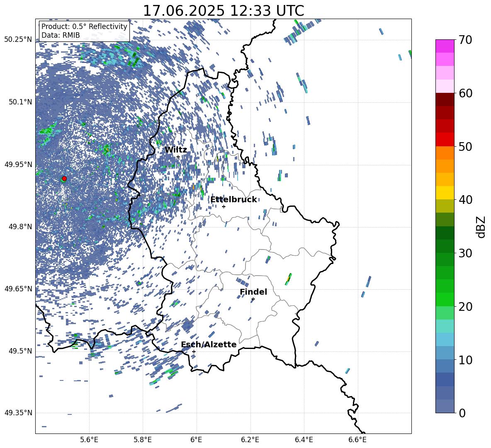This screenshot has width=491, height=448.
Task: Click the 10 colorbar tick label
Action: click(465, 360)
